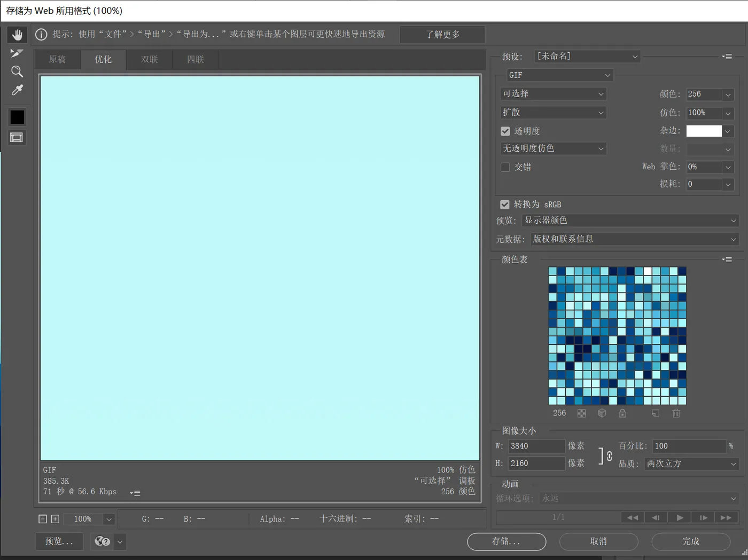Open the browser selection dropdown arrow
This screenshot has height=560, width=748.
point(120,541)
